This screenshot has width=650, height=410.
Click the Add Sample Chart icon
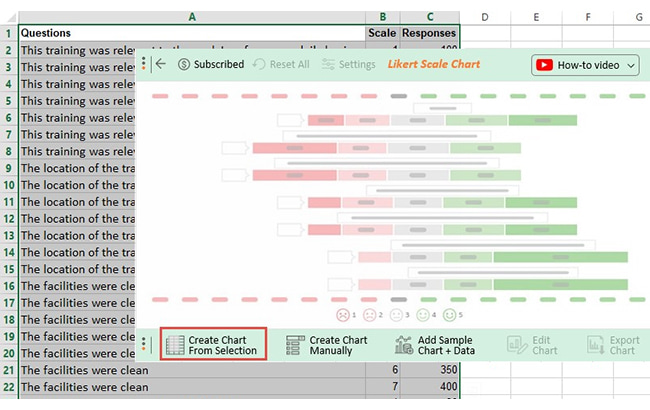click(x=403, y=345)
